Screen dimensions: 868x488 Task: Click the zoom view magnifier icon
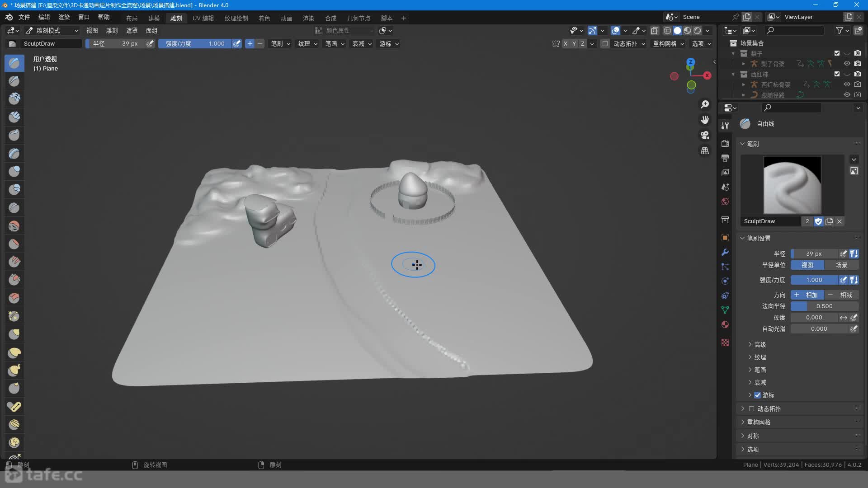(x=705, y=104)
